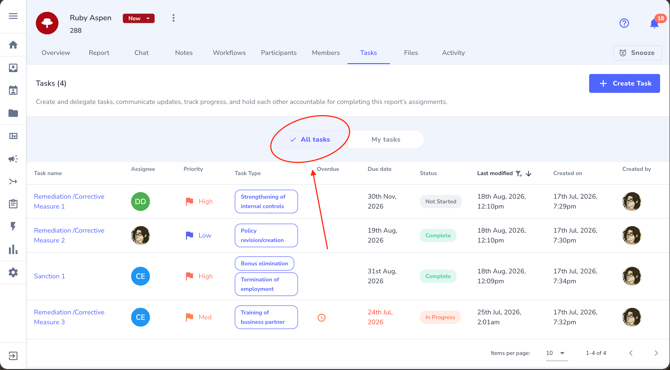Click the filter icon on Last modified
The width and height of the screenshot is (670, 370).
pyautogui.click(x=518, y=173)
